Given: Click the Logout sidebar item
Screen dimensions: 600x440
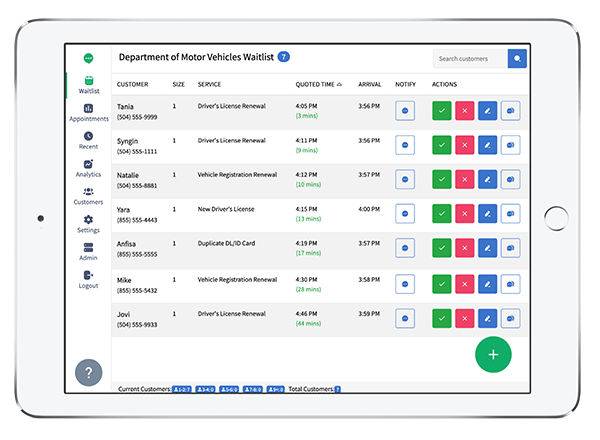Looking at the screenshot, I should tap(88, 280).
